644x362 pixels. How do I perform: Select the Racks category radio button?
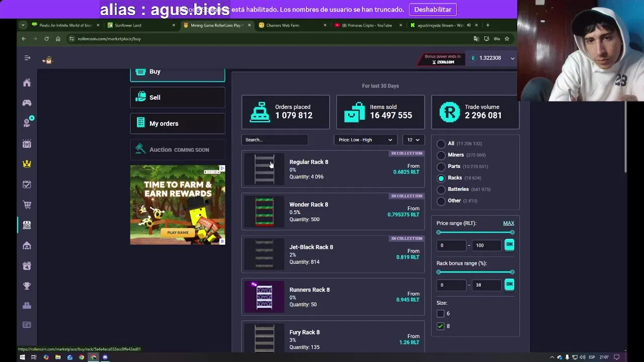[x=441, y=178]
